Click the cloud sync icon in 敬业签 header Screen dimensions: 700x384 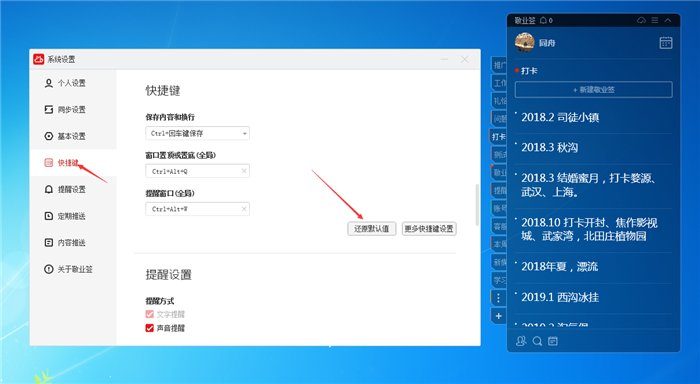[641, 21]
